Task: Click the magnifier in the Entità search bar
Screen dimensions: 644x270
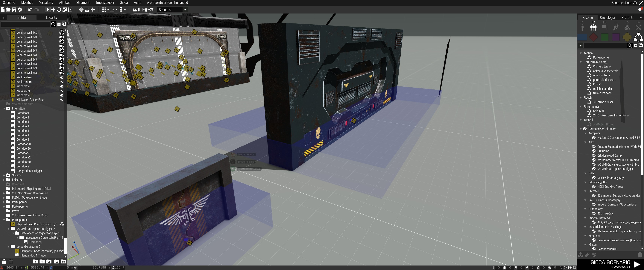Action: click(53, 24)
